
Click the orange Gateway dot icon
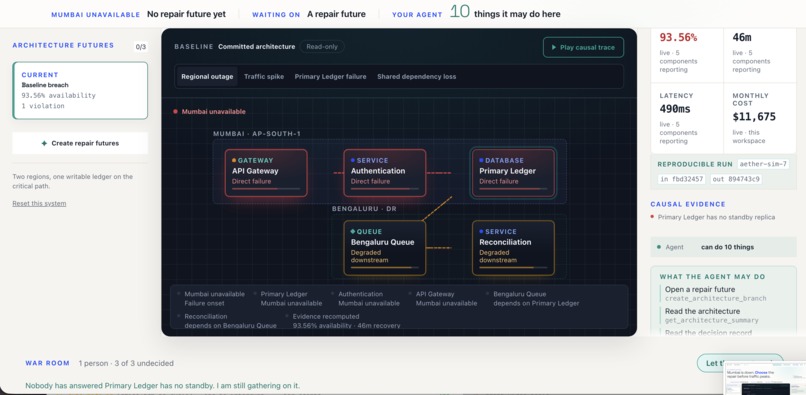pos(234,160)
